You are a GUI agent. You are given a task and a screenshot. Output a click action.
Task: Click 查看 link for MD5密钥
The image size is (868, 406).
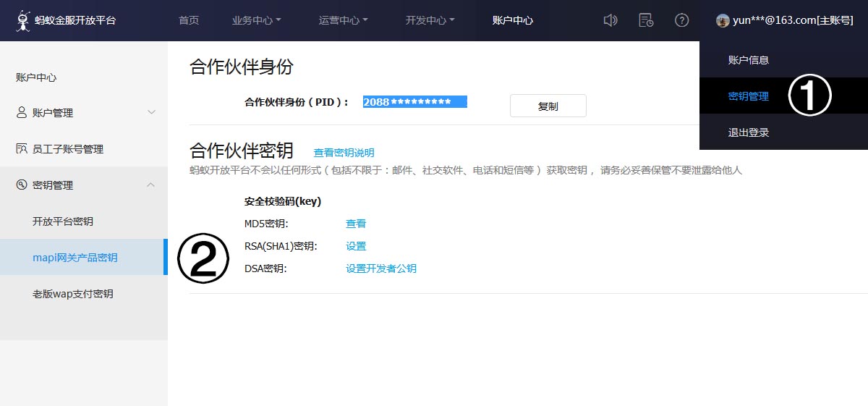pyautogui.click(x=356, y=224)
